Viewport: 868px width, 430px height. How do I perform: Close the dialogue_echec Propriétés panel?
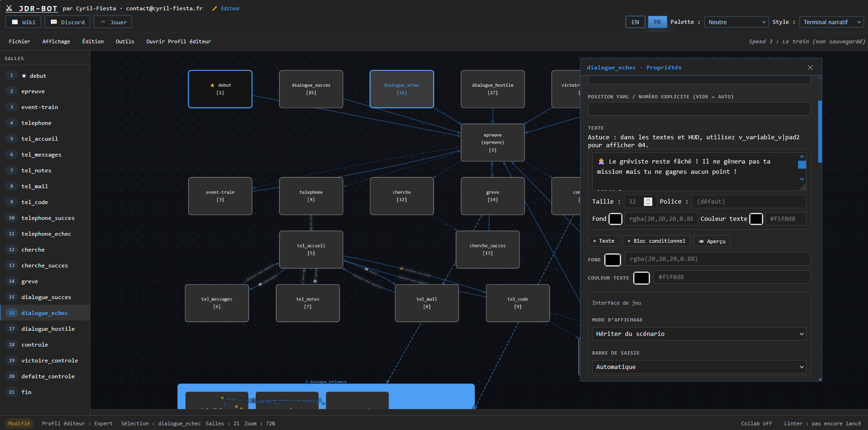tap(810, 68)
